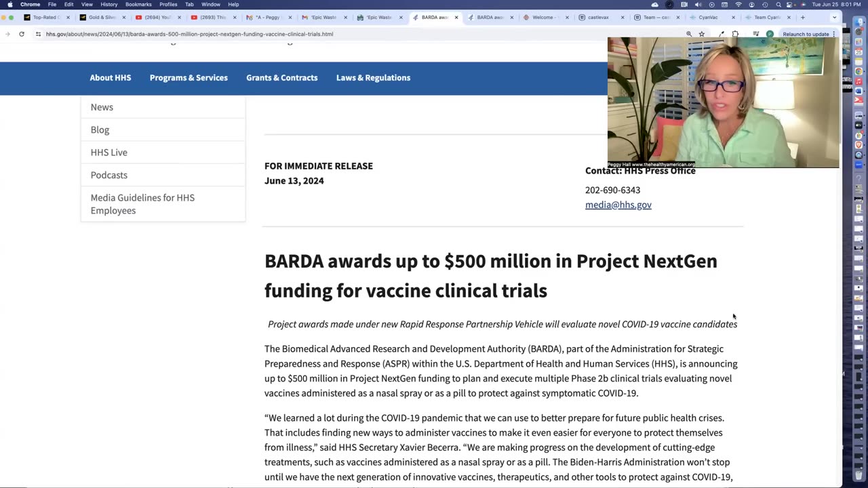Viewport: 868px width, 488px height.
Task: Open site information icon in address bar
Action: tap(38, 34)
